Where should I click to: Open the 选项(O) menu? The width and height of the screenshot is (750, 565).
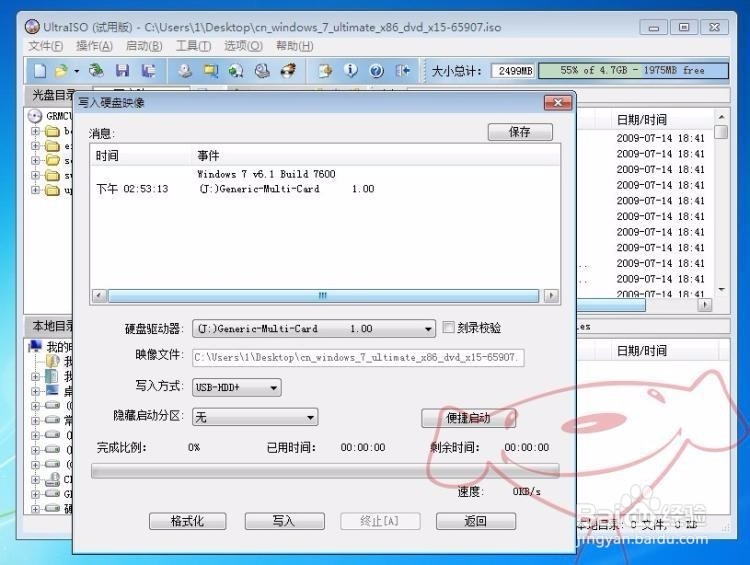(243, 46)
